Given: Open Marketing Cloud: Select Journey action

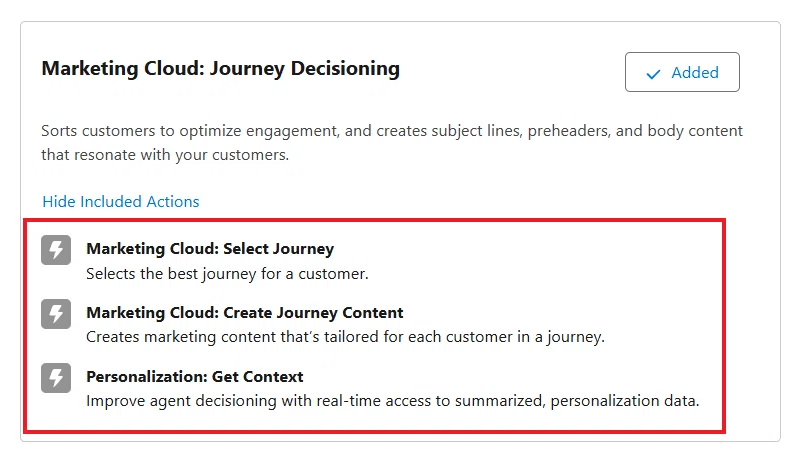Looking at the screenshot, I should click(210, 249).
